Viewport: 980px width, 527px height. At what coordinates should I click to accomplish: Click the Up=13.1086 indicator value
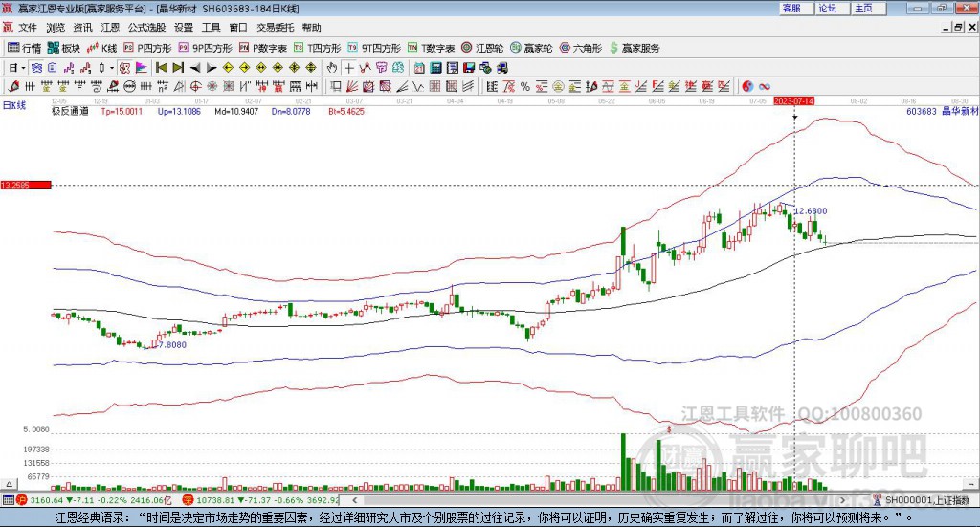pos(179,111)
